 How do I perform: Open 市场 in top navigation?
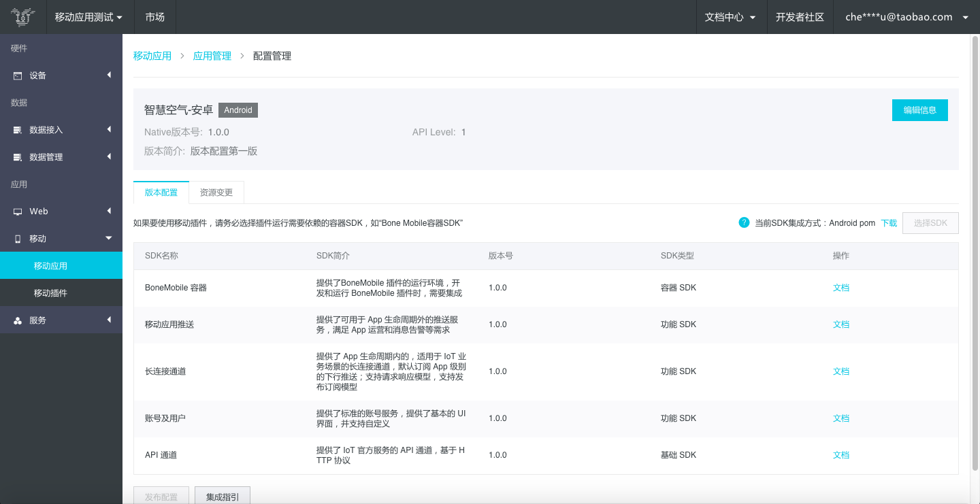154,17
